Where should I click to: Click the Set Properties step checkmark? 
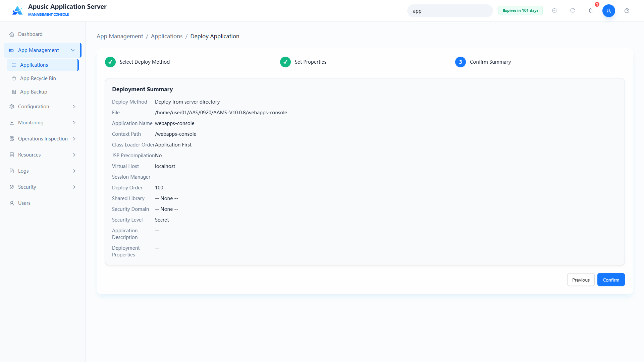click(x=285, y=62)
